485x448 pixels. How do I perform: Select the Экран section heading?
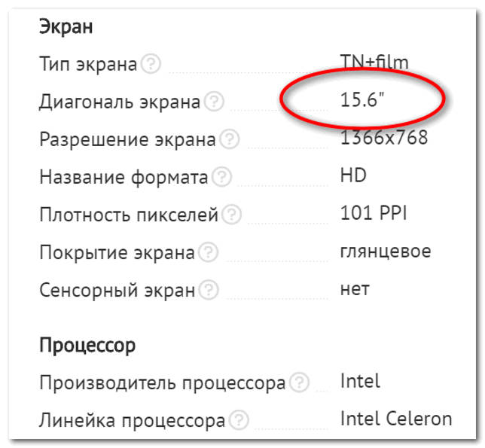(x=66, y=26)
